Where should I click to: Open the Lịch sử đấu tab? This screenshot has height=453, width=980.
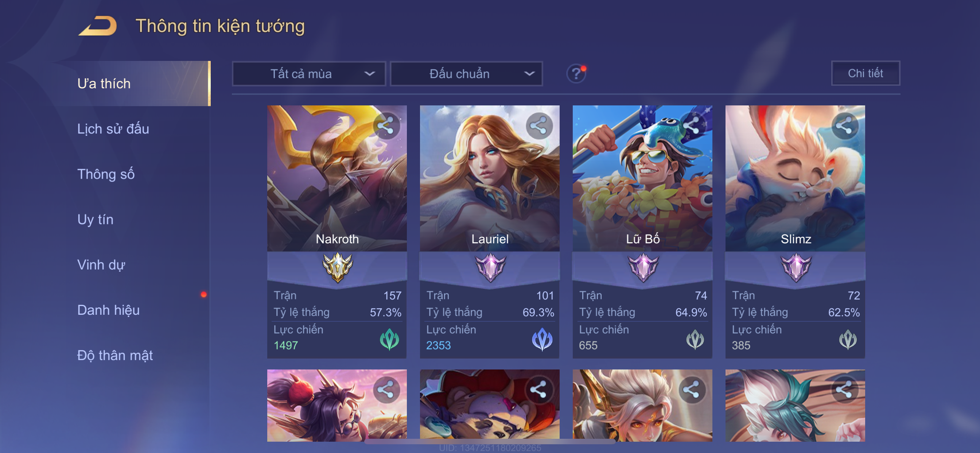113,129
